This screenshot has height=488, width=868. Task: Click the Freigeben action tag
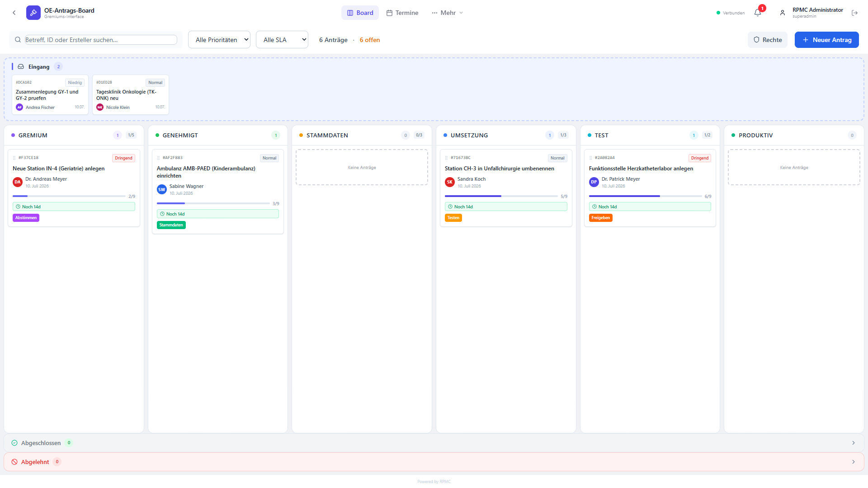601,218
